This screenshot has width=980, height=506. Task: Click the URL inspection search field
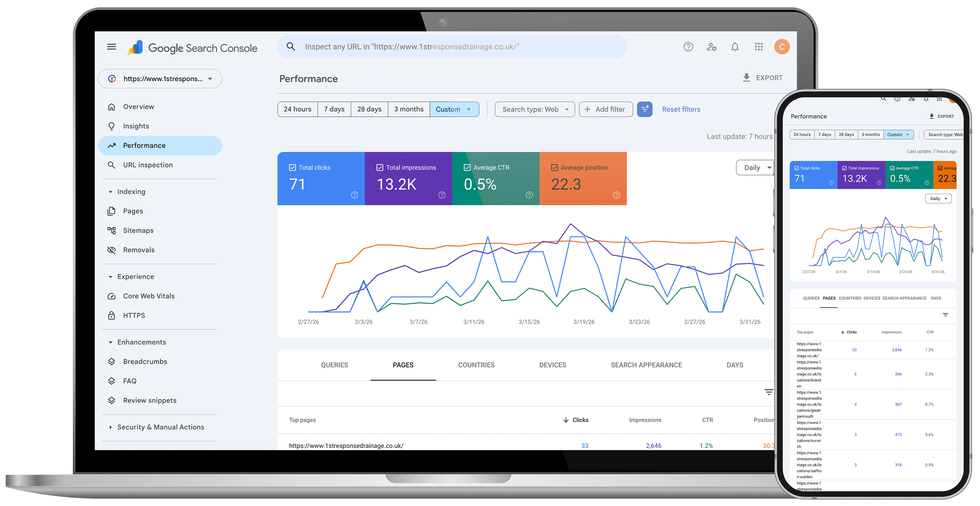pos(452,47)
